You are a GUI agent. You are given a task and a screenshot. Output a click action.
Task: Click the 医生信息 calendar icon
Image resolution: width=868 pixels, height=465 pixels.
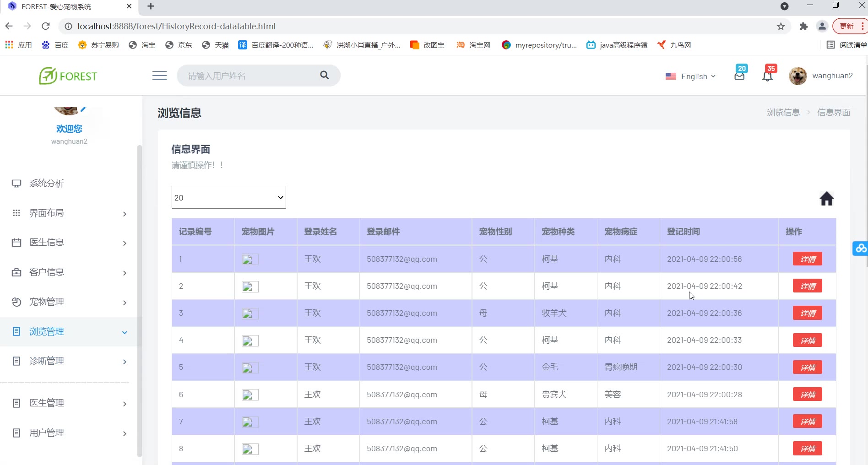coord(16,243)
